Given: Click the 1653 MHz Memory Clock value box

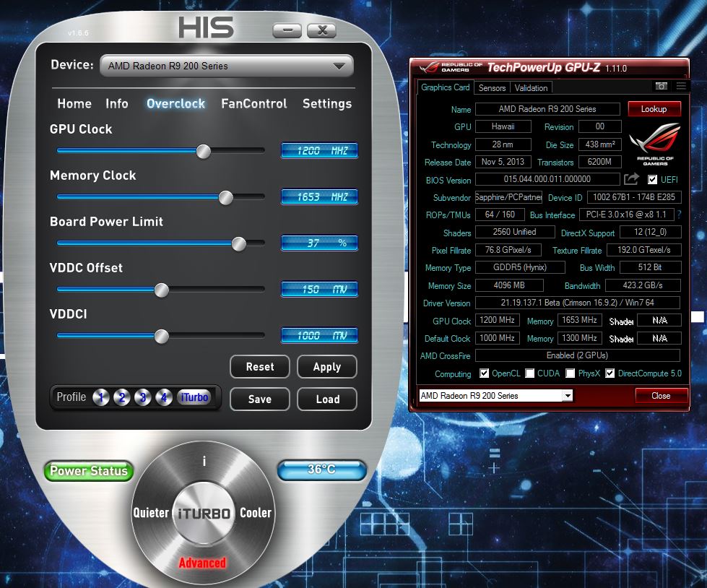Looking at the screenshot, I should (x=319, y=197).
